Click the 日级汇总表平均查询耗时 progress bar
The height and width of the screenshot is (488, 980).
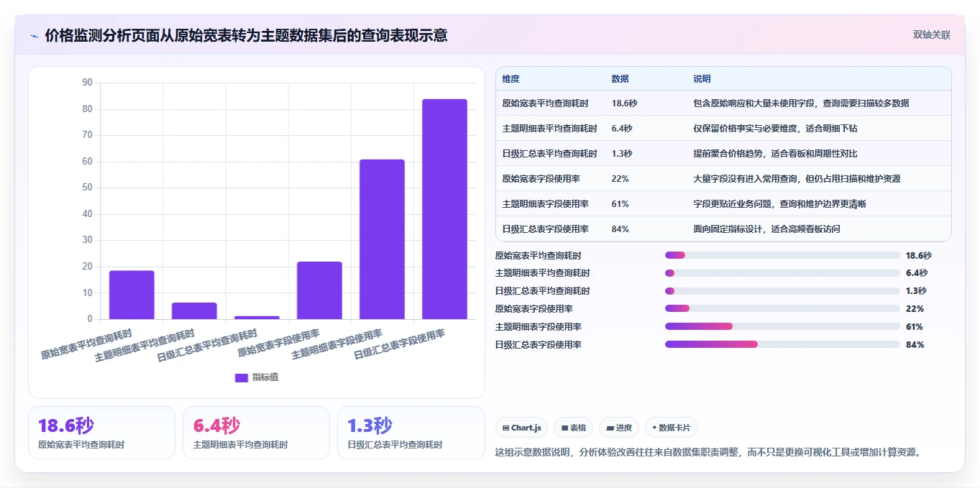(782, 291)
